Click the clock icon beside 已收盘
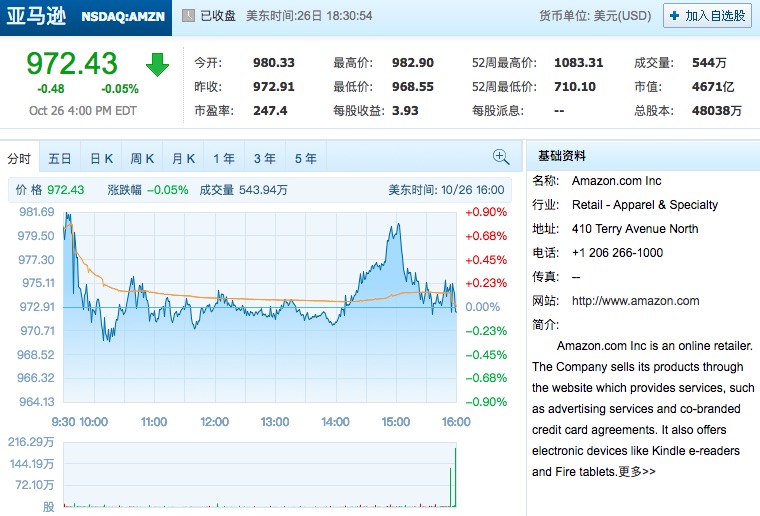Viewport: 760px width, 516px height. (188, 16)
